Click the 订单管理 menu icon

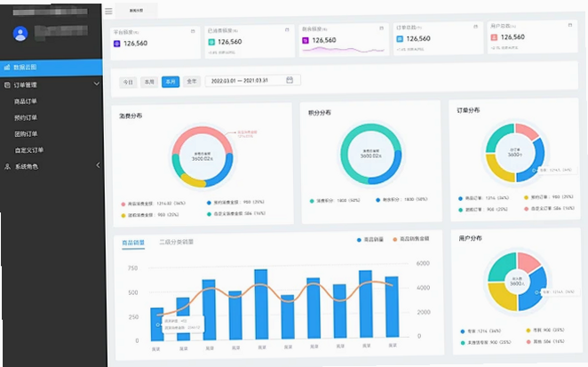click(7, 84)
